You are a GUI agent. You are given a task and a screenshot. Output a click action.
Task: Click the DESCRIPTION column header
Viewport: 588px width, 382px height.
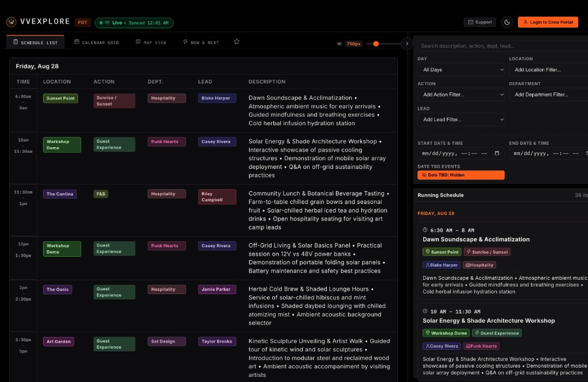point(267,82)
